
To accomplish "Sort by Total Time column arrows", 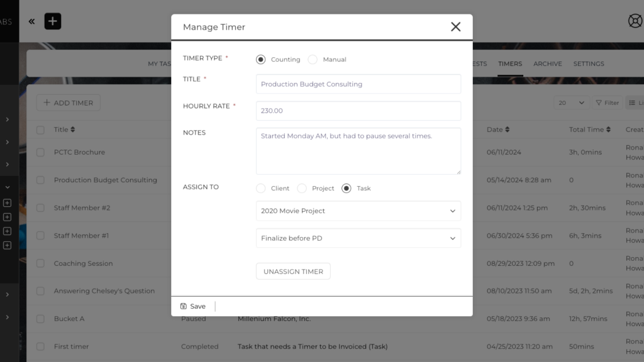I will click(x=609, y=129).
